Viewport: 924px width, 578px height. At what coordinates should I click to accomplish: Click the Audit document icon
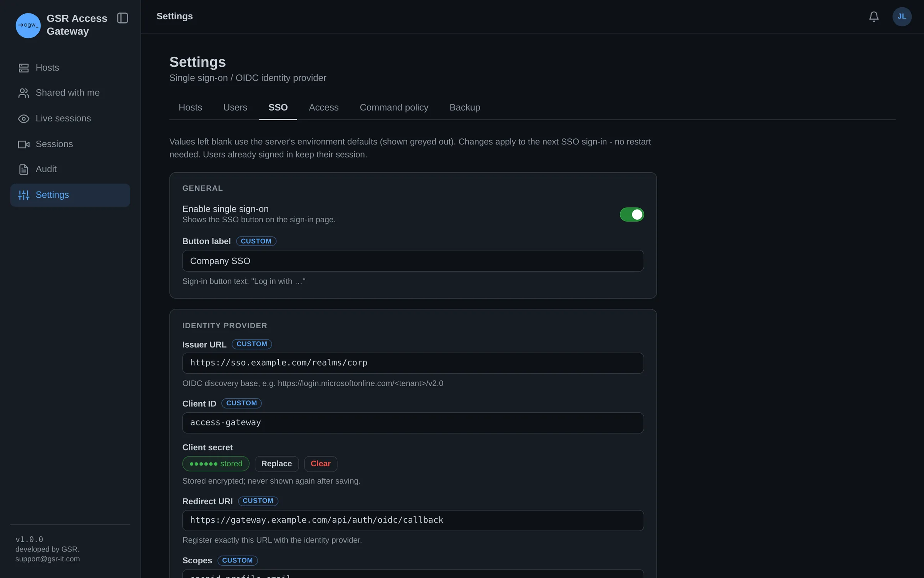pos(23,169)
